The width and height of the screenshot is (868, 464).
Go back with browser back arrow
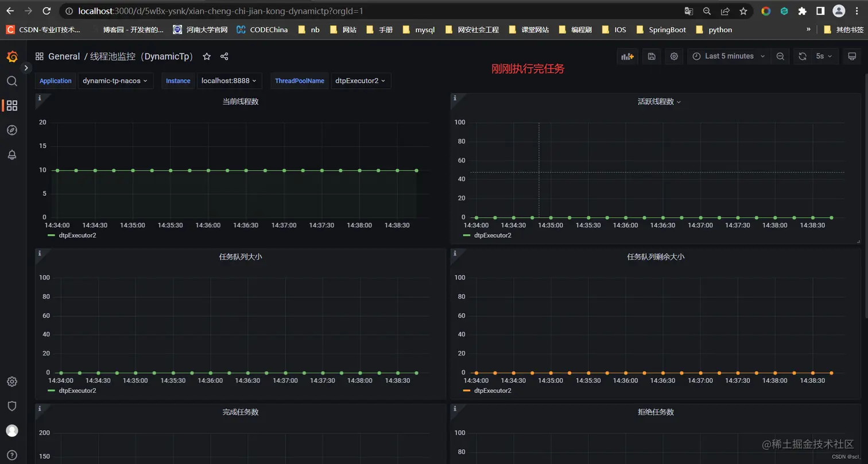coord(10,11)
